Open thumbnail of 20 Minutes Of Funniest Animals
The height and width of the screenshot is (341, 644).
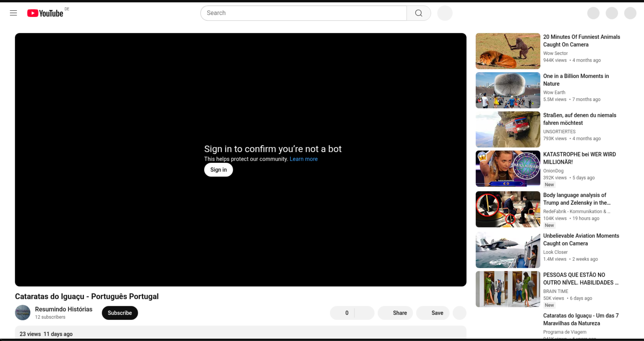coord(508,51)
